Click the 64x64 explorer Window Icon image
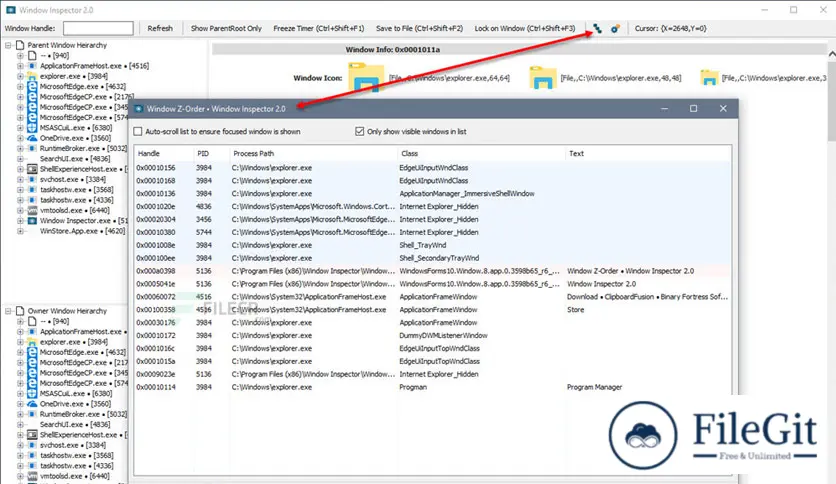 point(366,78)
